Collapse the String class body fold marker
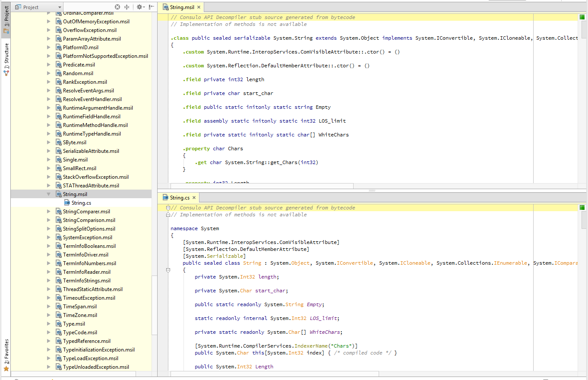The image size is (588, 380). coord(168,270)
